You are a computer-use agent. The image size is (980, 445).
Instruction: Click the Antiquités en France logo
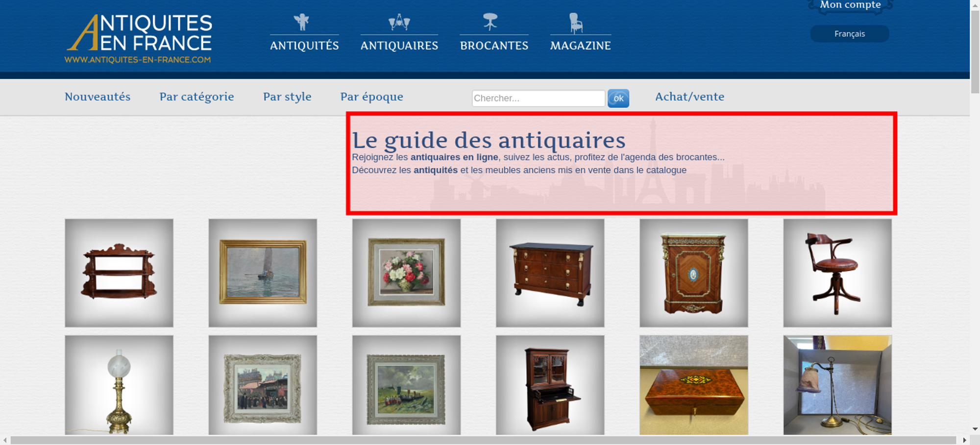(x=139, y=39)
